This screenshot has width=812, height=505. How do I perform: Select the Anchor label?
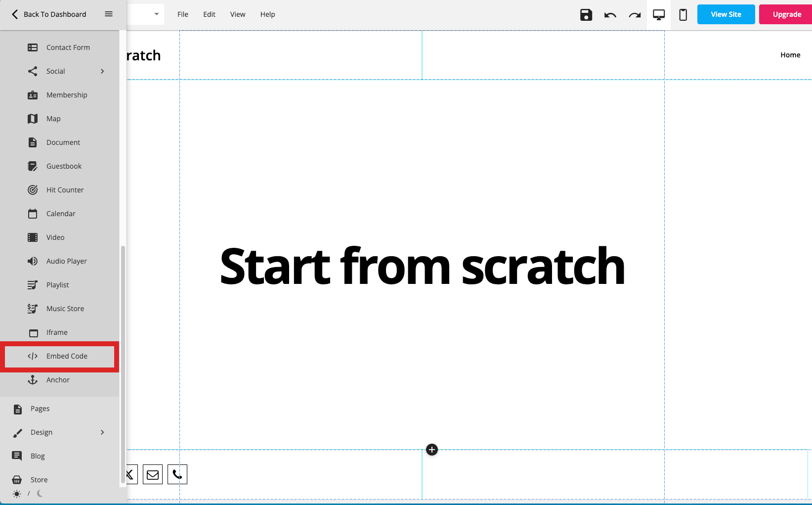58,380
